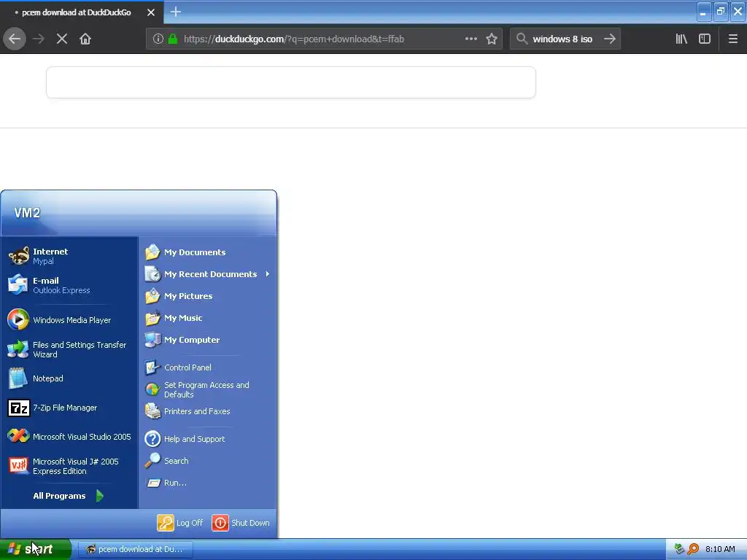Launch 7-Zip File Manager

pyautogui.click(x=69, y=408)
